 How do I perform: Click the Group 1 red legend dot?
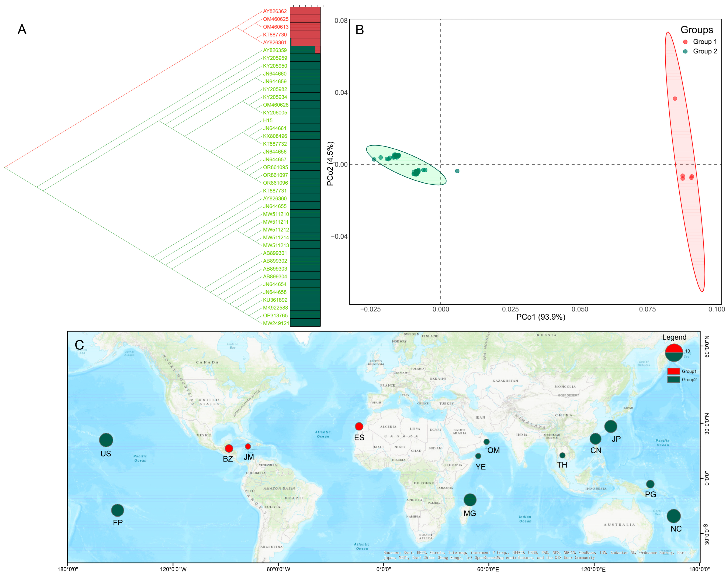click(x=685, y=42)
